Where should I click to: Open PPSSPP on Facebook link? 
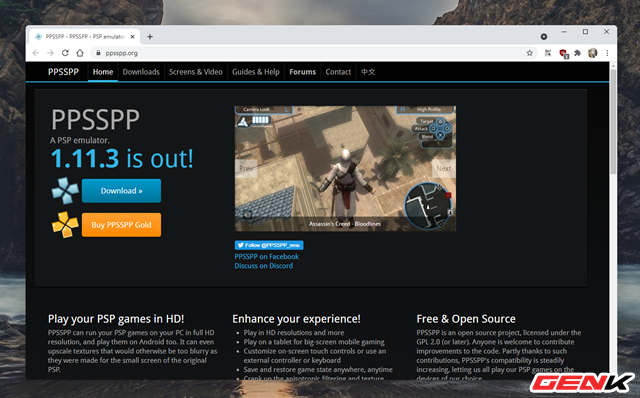click(267, 256)
